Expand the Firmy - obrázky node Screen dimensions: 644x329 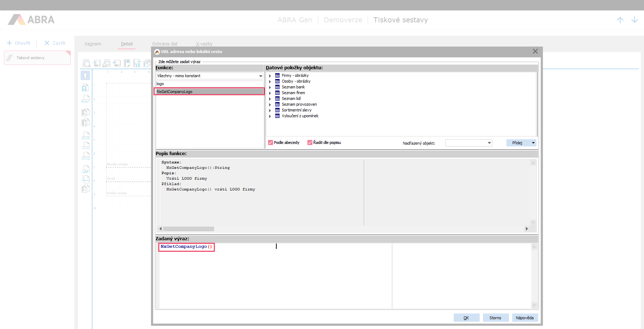coord(270,76)
